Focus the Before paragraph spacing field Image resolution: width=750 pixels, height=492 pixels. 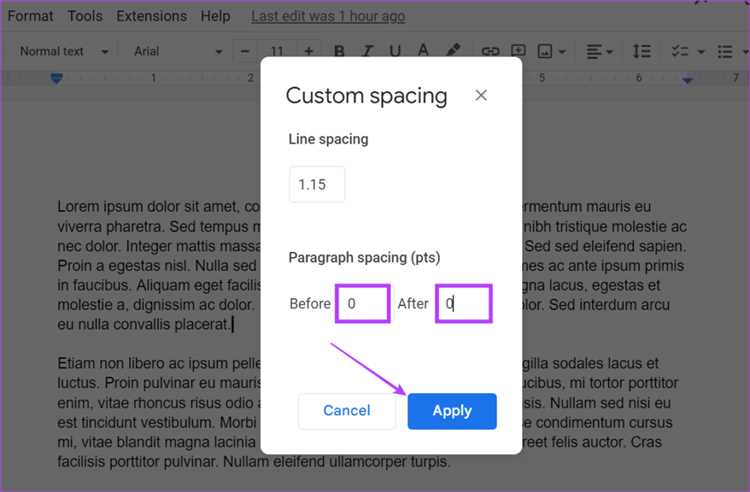(363, 304)
